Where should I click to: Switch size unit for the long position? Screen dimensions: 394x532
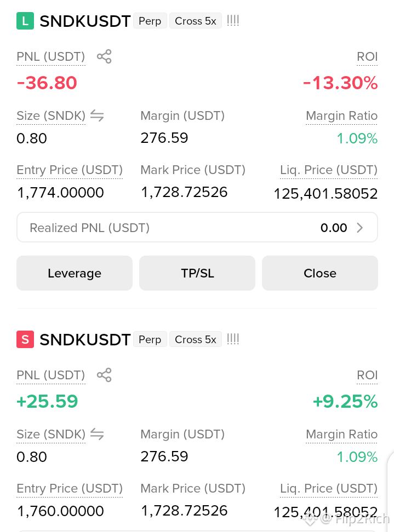97,115
